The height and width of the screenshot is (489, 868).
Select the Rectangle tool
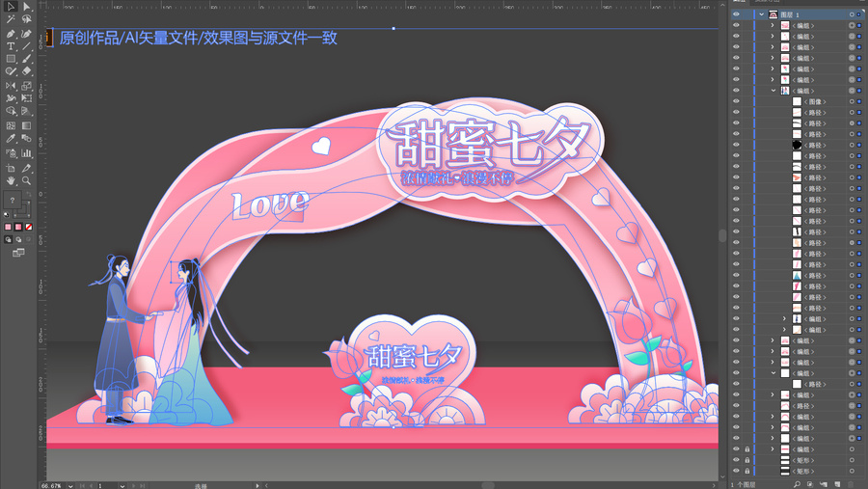[11, 59]
